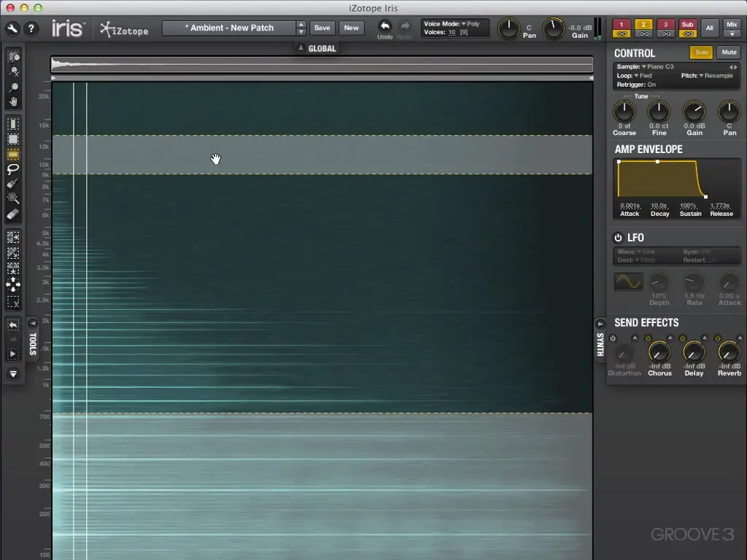Viewport: 747px width, 560px height.
Task: Select the four-way move arrows tool
Action: 13,285
